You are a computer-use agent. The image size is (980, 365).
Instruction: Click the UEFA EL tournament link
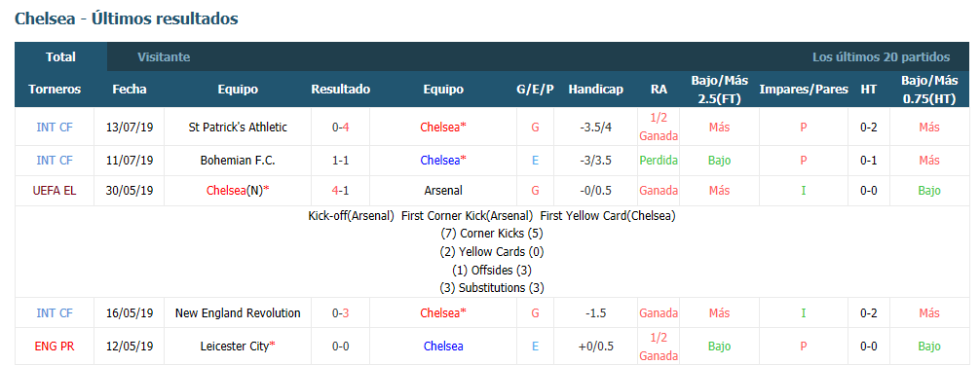coord(55,190)
